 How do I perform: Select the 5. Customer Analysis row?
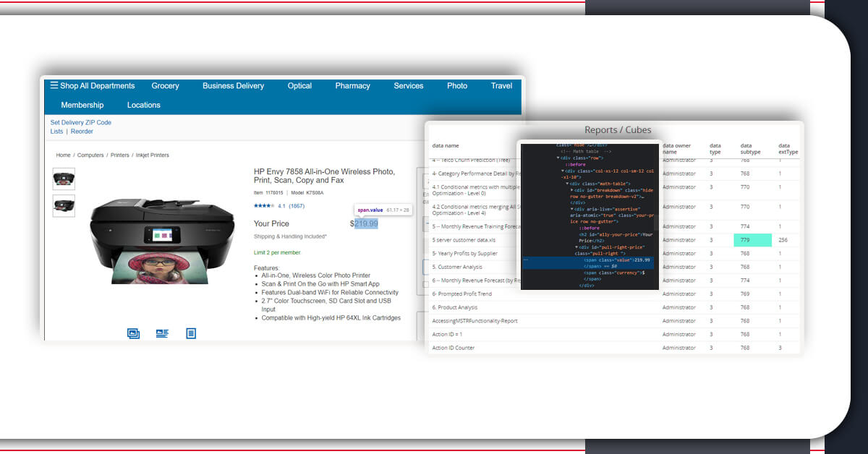tap(614, 267)
